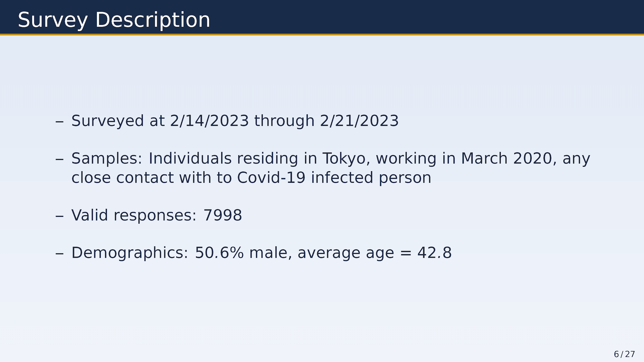Click the end date 2/21/2023
The height and width of the screenshot is (362, 644).
(x=359, y=121)
